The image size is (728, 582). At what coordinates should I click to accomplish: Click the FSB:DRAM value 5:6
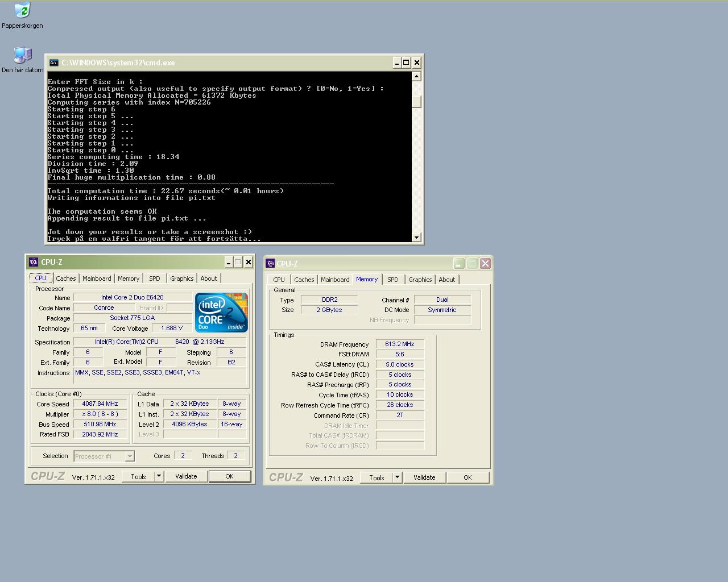400,354
